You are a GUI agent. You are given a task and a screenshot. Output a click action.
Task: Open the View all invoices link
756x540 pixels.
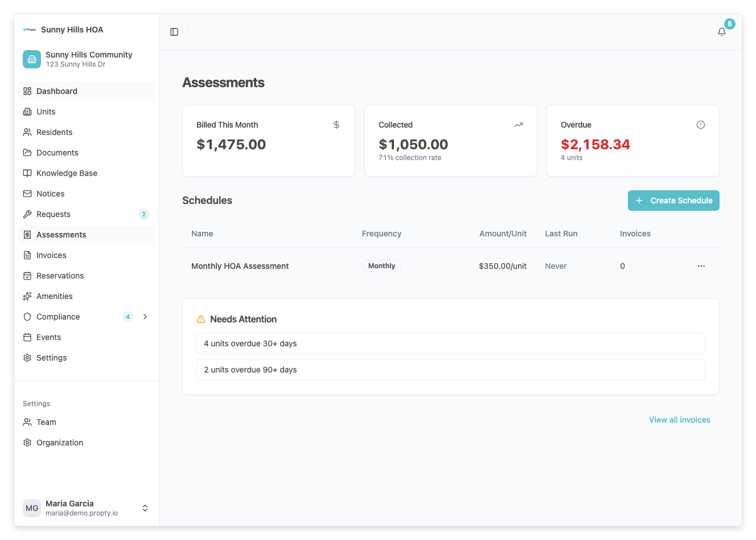pos(680,420)
